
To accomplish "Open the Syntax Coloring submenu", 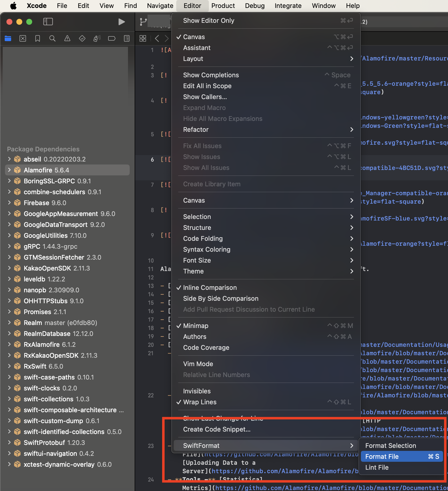I will point(266,249).
